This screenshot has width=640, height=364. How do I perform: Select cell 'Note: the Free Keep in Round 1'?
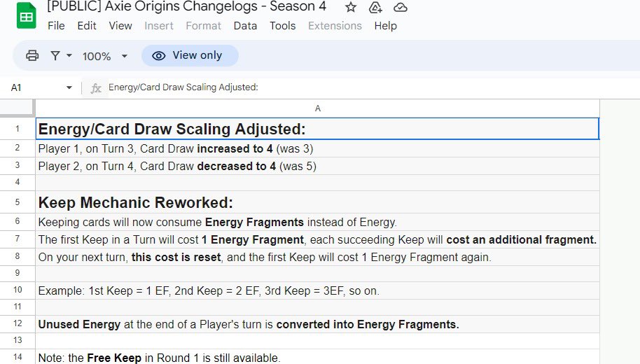click(x=318, y=357)
